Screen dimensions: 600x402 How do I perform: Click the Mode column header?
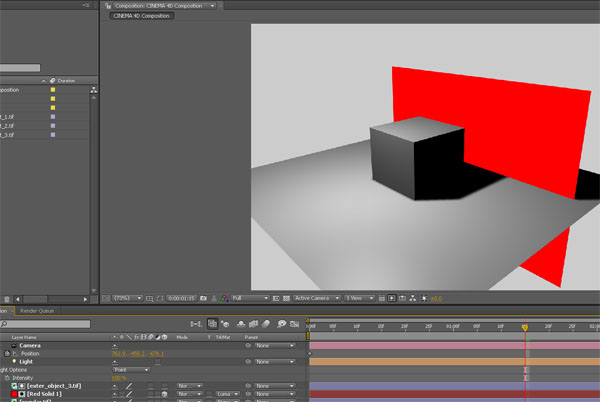(182, 337)
